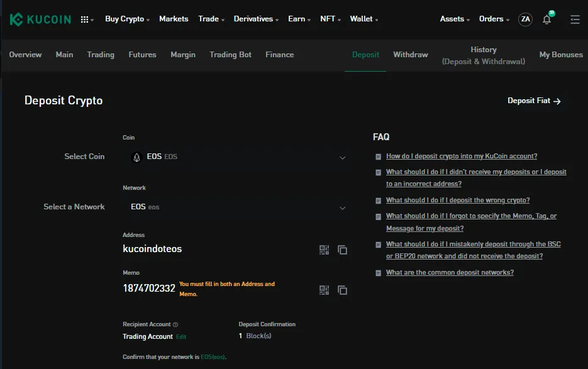Open the Derivatives menu
This screenshot has width=588, height=369.
pyautogui.click(x=256, y=19)
